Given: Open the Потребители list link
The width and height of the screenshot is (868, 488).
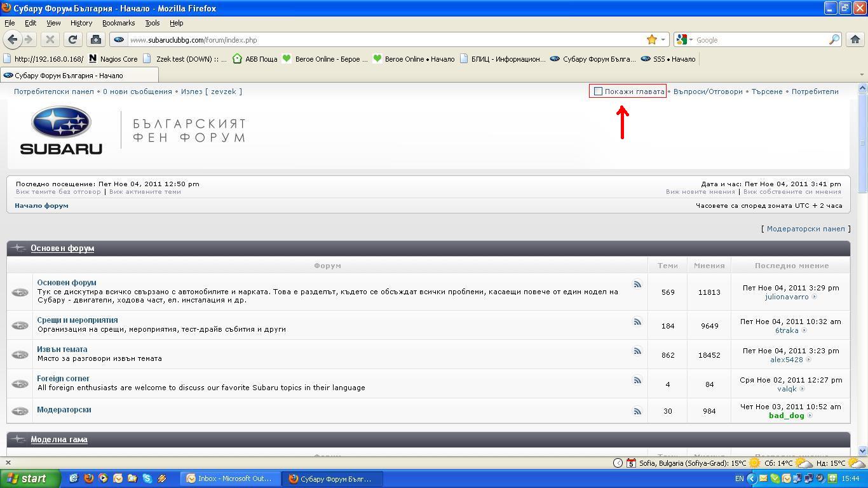Looking at the screenshot, I should (x=815, y=91).
